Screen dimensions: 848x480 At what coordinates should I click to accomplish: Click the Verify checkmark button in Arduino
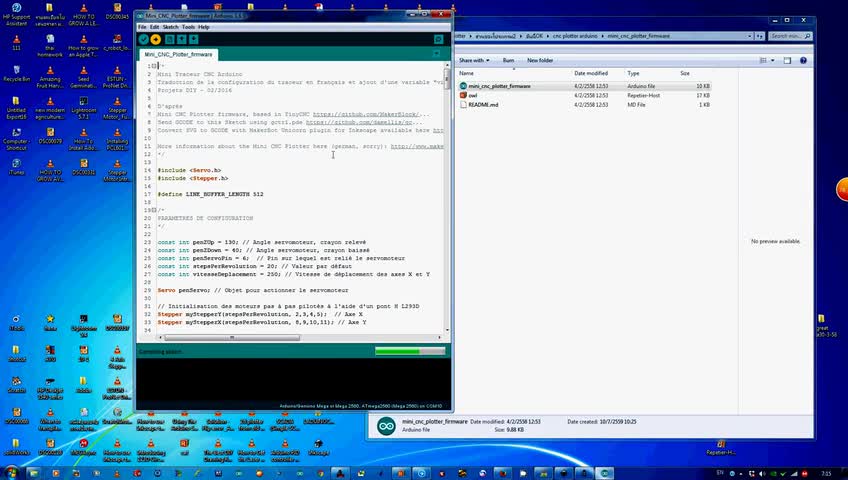[x=143, y=39]
